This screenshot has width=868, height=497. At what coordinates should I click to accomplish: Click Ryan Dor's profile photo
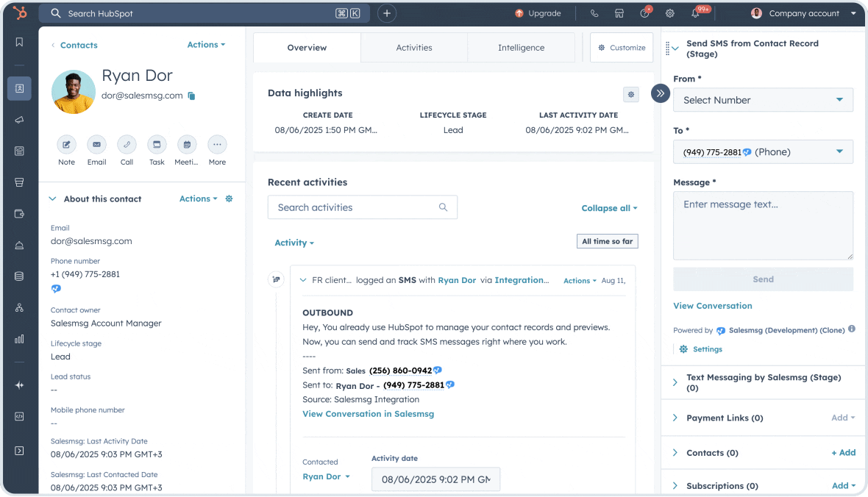74,92
